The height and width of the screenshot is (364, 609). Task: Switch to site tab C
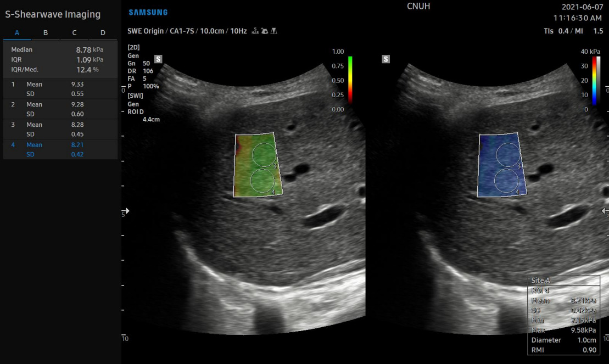click(74, 33)
